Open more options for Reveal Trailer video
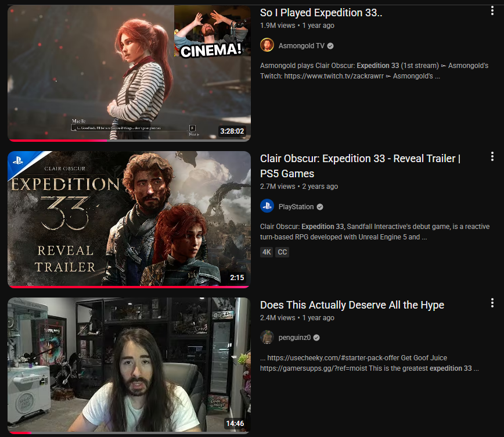 tap(492, 157)
